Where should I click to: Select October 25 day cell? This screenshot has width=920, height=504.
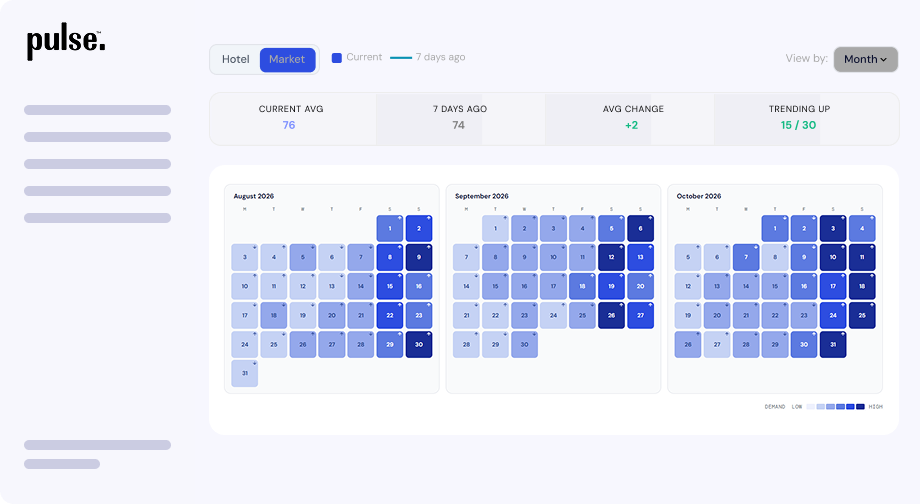[862, 315]
